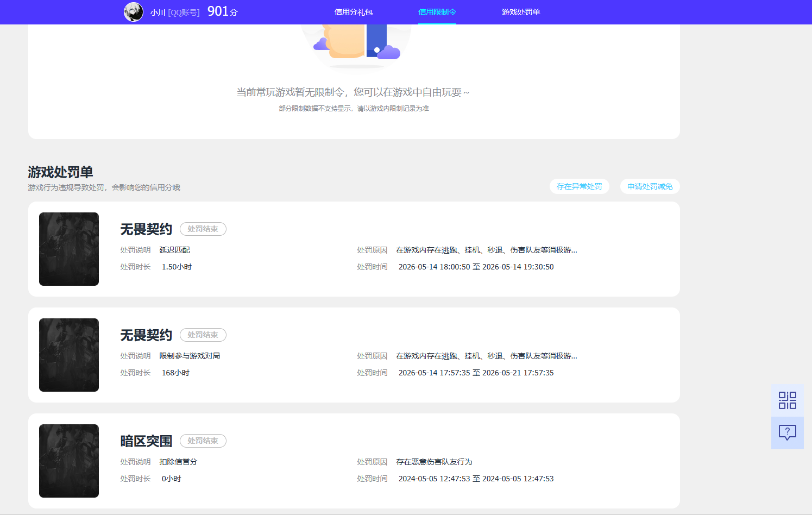Click the 存在异常处罚 button
Viewport: 812px width, 515px height.
pyautogui.click(x=580, y=186)
